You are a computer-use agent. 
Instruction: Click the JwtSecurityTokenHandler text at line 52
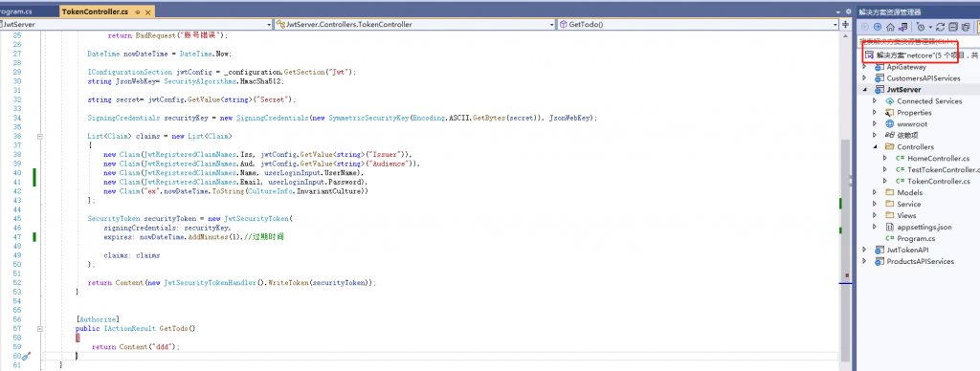click(x=211, y=282)
